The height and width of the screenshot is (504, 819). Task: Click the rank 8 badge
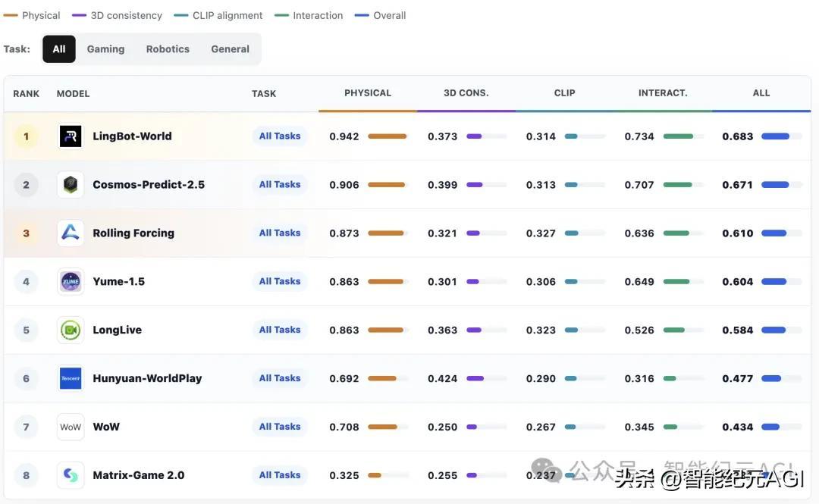[x=26, y=475]
